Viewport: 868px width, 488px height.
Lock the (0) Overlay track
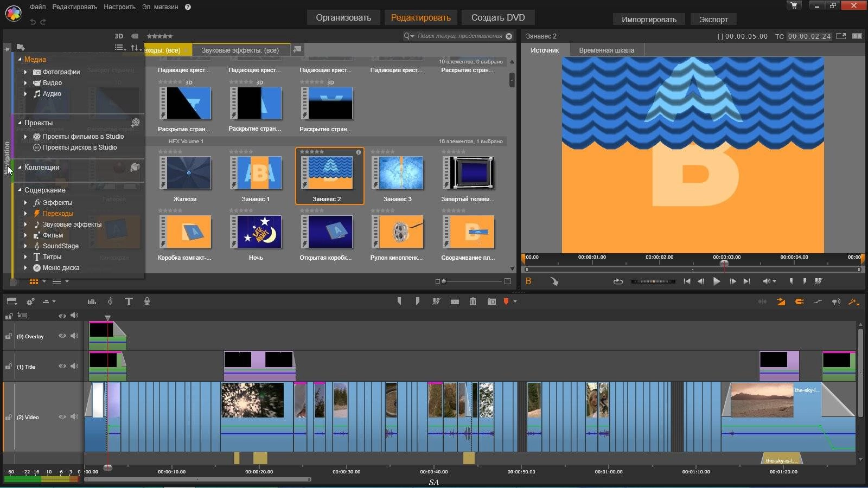pos(9,336)
